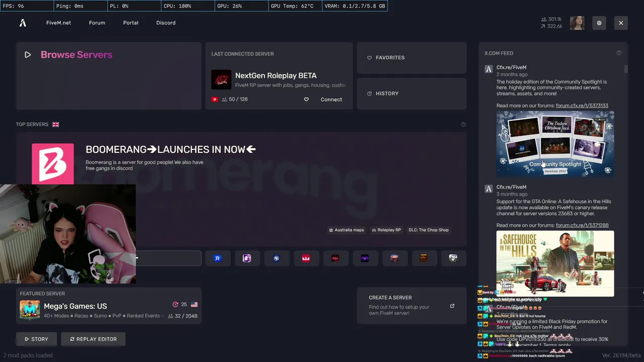Screen dimensions: 644x362
Task: Open the Replay Editor
Action: click(x=93, y=339)
